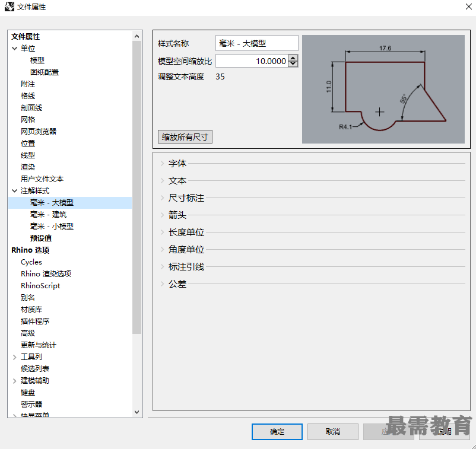Viewport: 476px width, 449px height.
Task: Open the 网页浏览器 settings page
Action: (x=39, y=131)
